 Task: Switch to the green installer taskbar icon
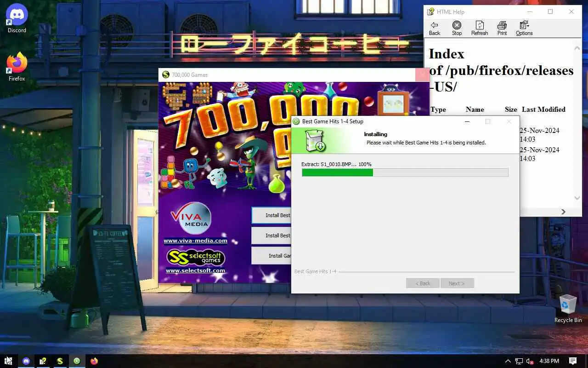pos(77,361)
